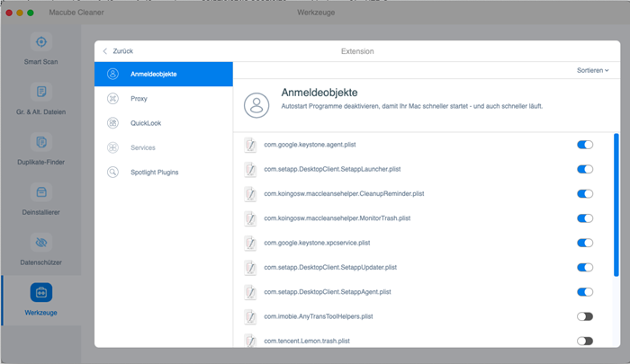Open the Sortieren dropdown
This screenshot has width=630, height=364.
point(592,70)
